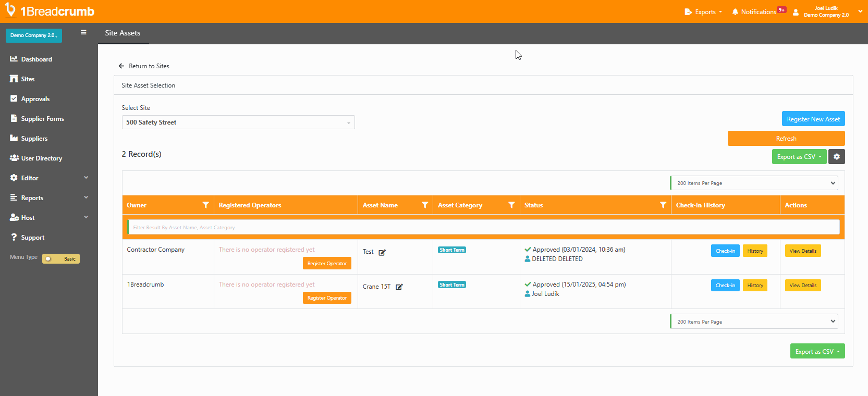Click the Notifications bell icon
Screen dimensions: 868x396
[735, 11]
